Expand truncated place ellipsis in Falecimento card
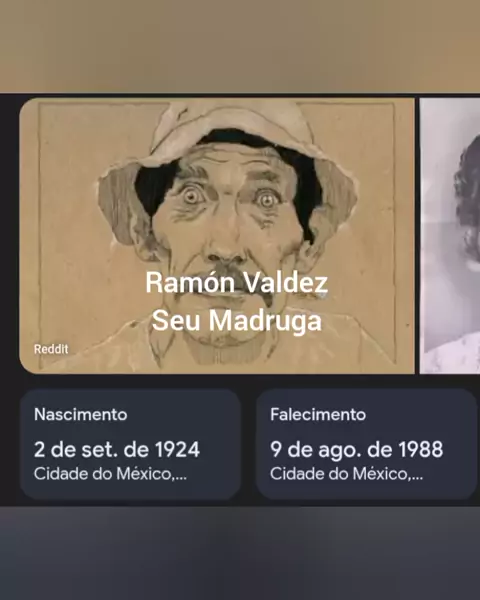 point(417,478)
